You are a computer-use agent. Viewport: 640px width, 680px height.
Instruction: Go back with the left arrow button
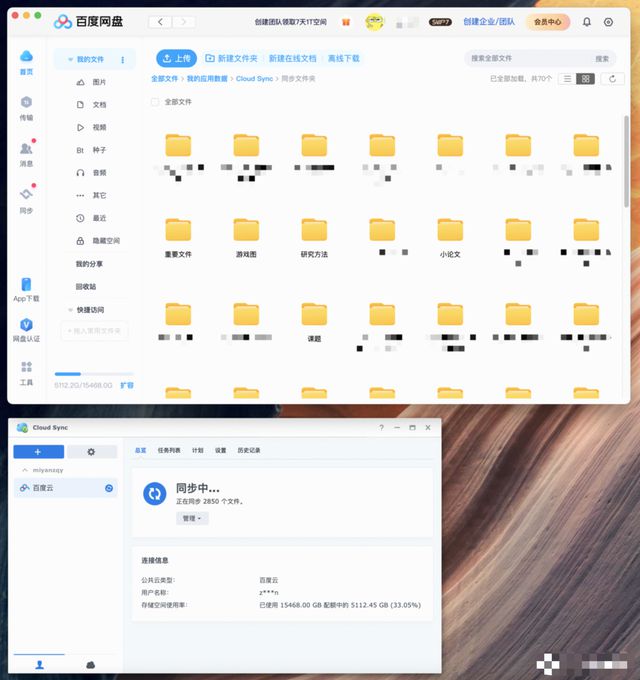(x=160, y=22)
